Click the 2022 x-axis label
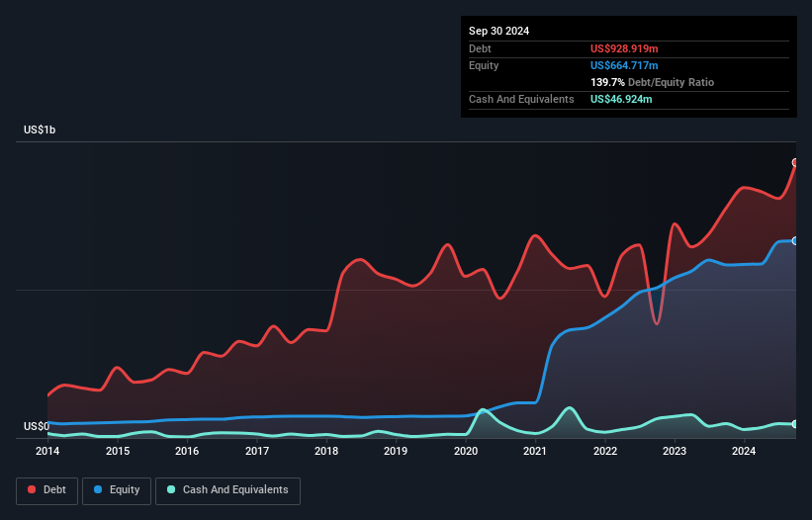The image size is (812, 520). tap(605, 451)
